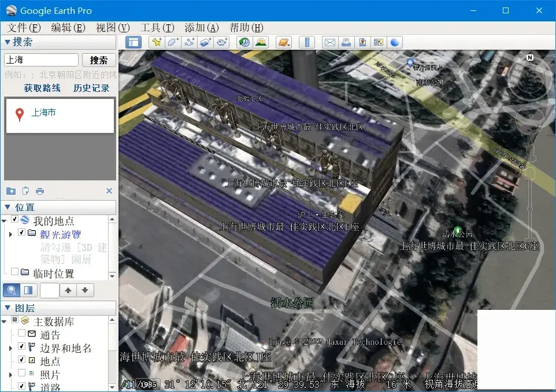Record a tour with the camera icon
This screenshot has height=392, width=556.
pos(222,42)
